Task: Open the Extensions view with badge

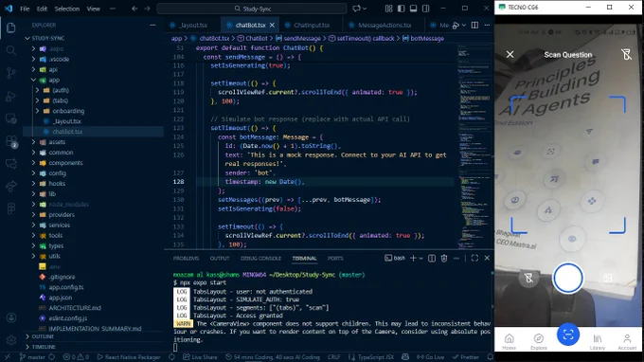Action: pyautogui.click(x=11, y=141)
